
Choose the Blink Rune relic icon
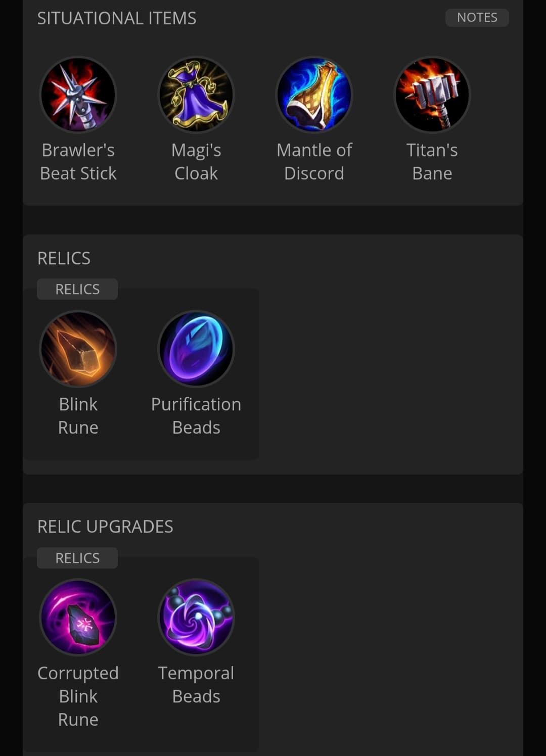coord(78,349)
